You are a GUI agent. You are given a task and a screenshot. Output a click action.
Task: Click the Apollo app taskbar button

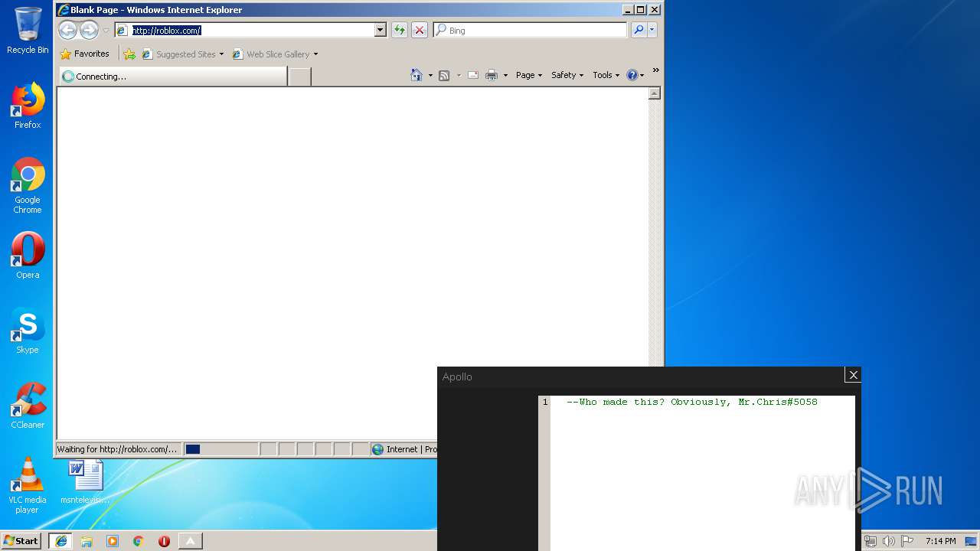click(x=190, y=541)
